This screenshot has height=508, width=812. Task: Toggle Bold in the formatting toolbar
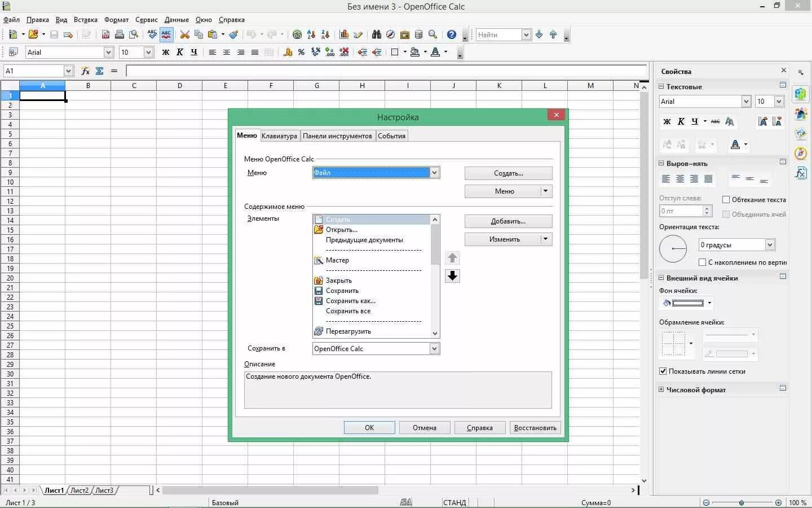click(x=166, y=52)
